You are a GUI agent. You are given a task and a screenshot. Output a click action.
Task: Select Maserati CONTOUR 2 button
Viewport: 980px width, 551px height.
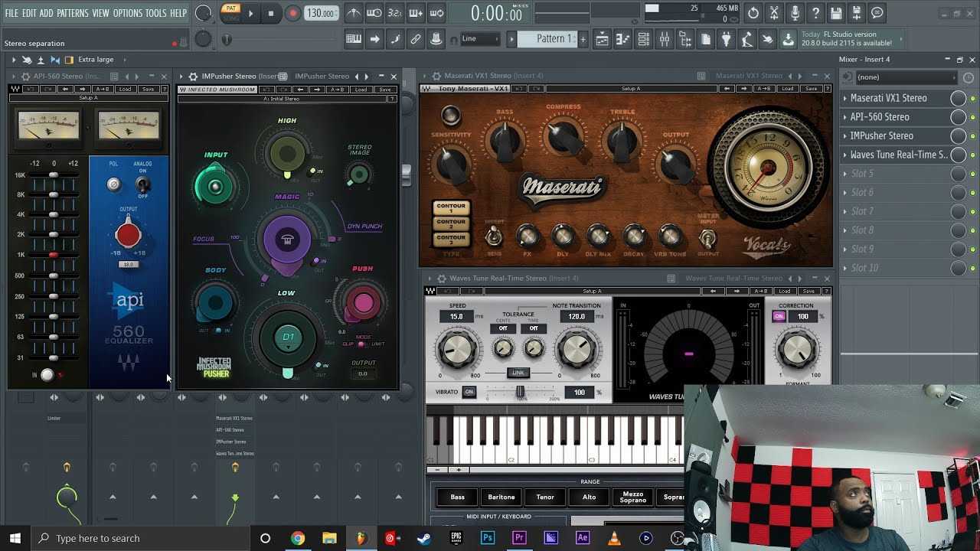tap(451, 223)
